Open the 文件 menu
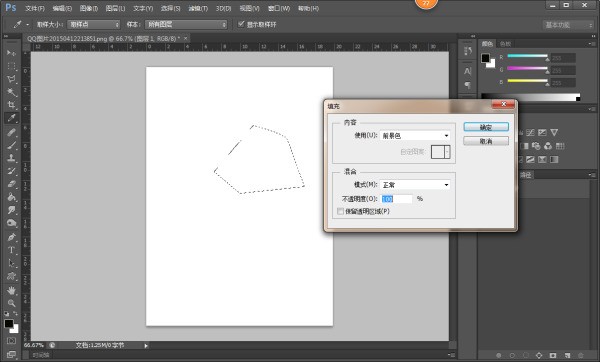 [35, 8]
